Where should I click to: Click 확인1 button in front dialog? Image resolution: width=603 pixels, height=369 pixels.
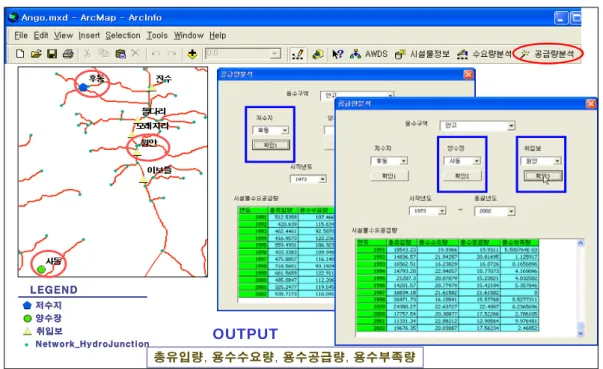(x=389, y=176)
